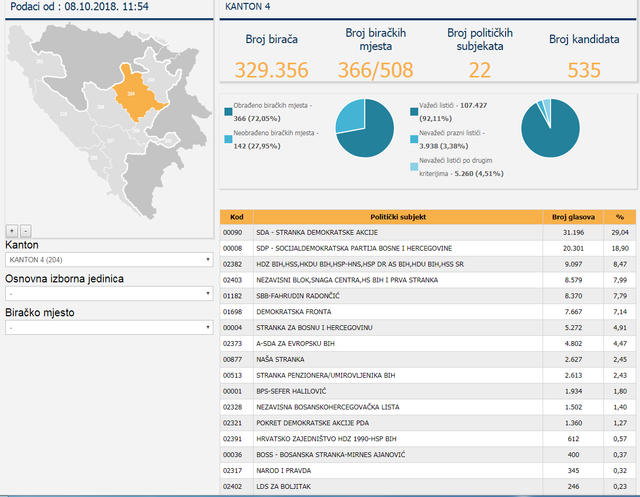Viewport: 640px width, 497px height.
Task: Select region 201 on the map
Action: (x=40, y=61)
